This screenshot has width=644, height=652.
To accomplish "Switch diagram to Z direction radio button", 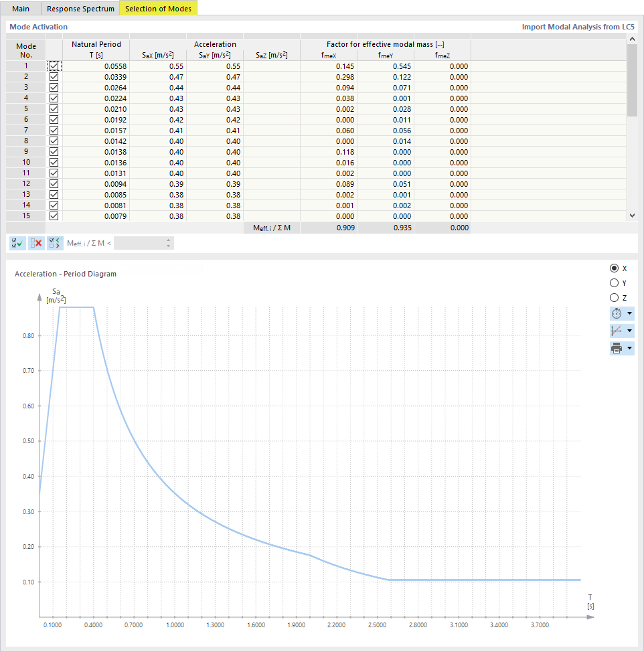I will tap(614, 297).
